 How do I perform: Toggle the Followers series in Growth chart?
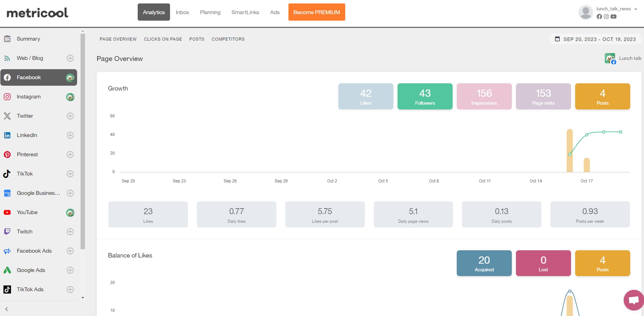click(425, 96)
